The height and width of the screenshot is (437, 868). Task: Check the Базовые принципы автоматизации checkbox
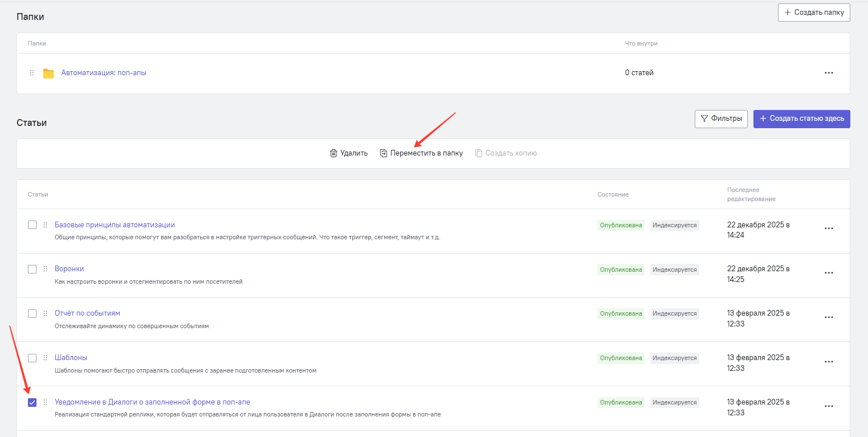[32, 225]
